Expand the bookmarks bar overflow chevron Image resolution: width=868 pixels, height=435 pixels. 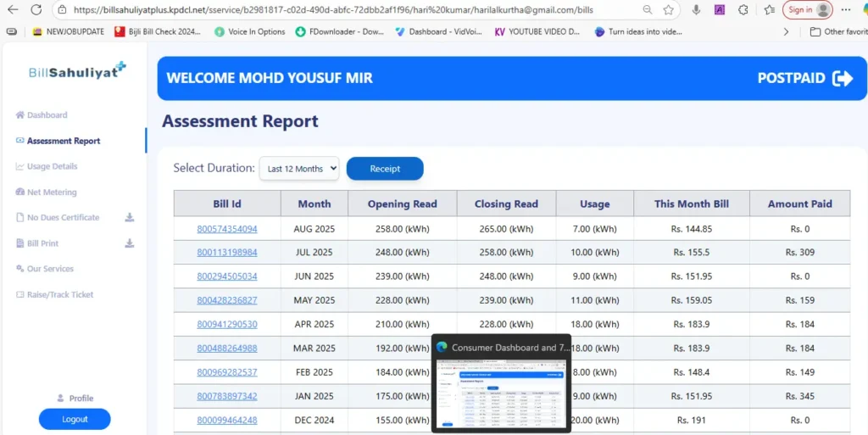point(786,31)
